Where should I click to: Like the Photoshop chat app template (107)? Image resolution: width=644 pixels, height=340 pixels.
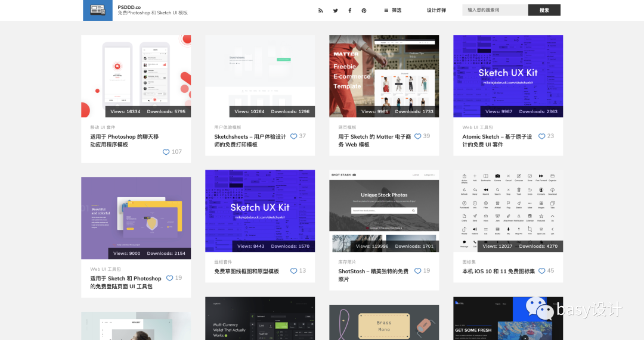166,152
